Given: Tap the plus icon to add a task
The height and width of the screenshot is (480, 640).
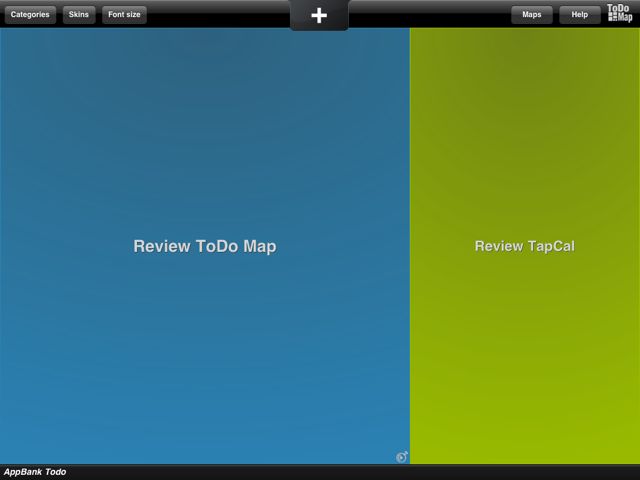Looking at the screenshot, I should click(319, 16).
